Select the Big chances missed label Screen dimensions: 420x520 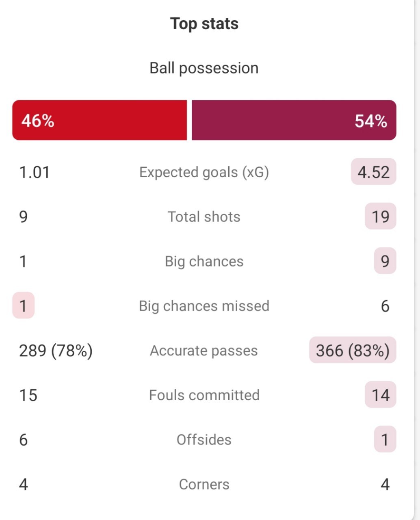point(204,306)
